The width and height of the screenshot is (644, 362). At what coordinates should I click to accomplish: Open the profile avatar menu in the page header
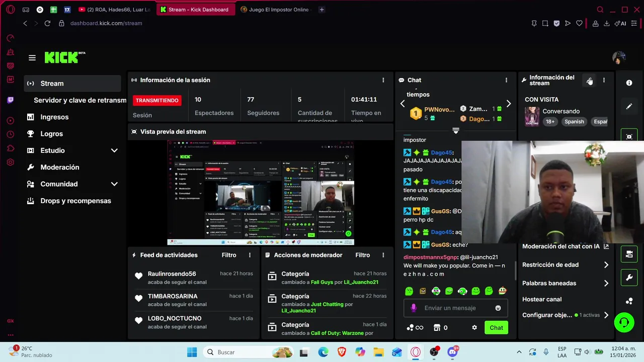(x=619, y=58)
